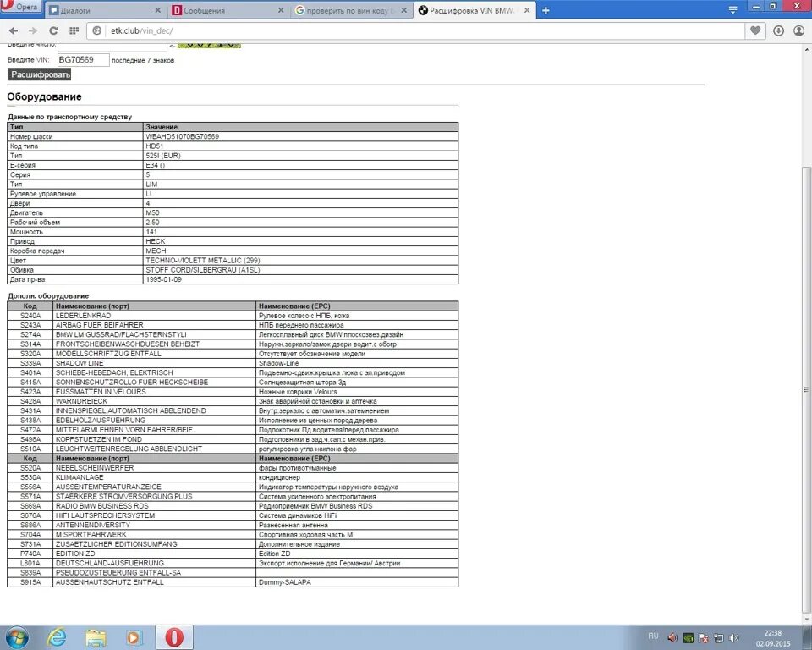The height and width of the screenshot is (650, 812).
Task: Close the Расшифровка VIN BMW tab
Action: 527,10
